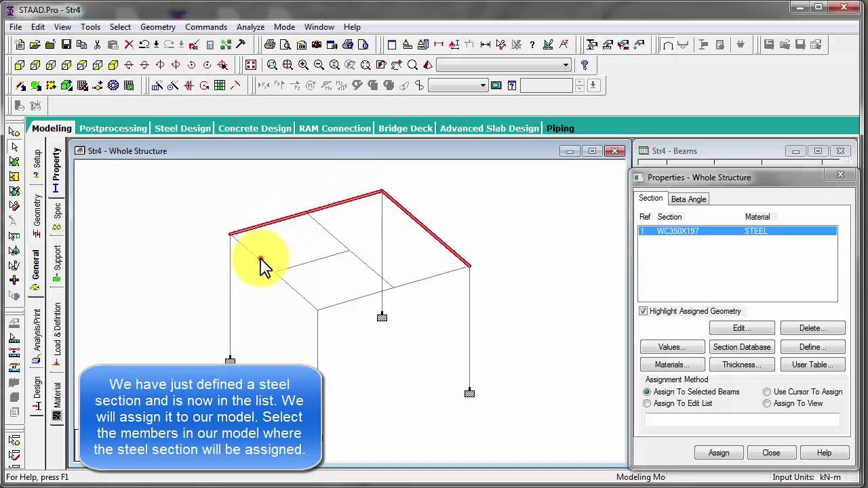Click the Define... button
This screenshot has width=868, height=488.
tap(812, 347)
